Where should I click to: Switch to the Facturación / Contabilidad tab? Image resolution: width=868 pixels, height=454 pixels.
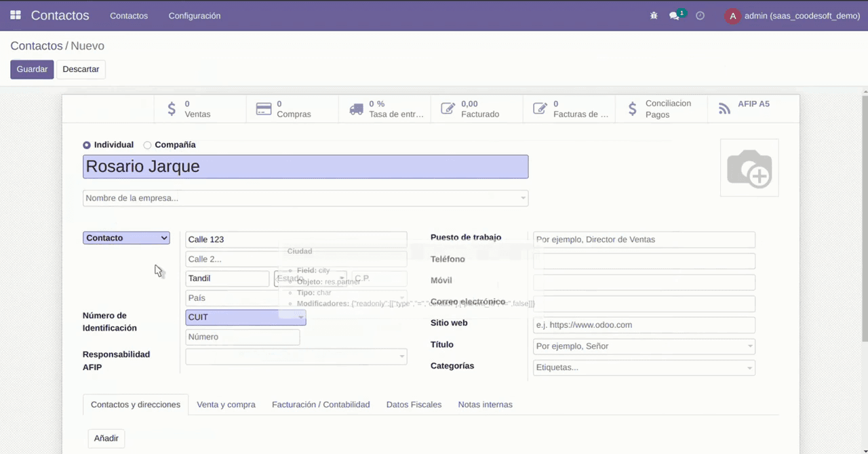coord(321,405)
